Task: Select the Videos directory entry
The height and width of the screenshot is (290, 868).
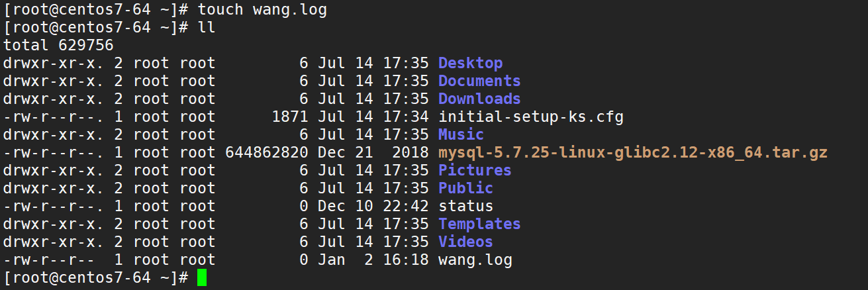Action: coord(465,242)
